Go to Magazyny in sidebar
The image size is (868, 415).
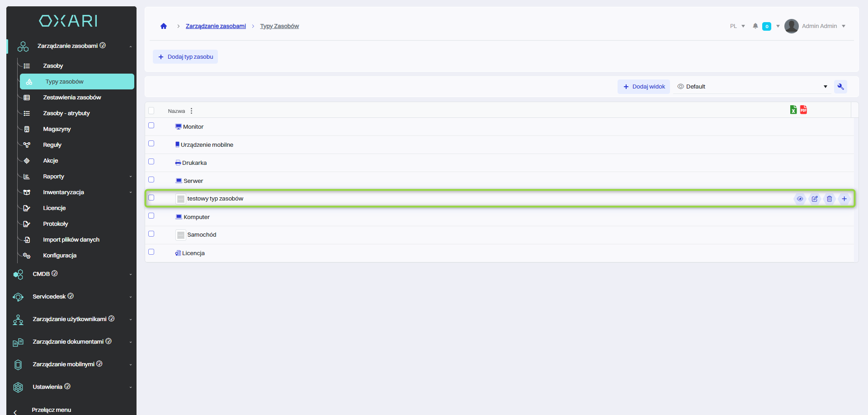pos(57,129)
